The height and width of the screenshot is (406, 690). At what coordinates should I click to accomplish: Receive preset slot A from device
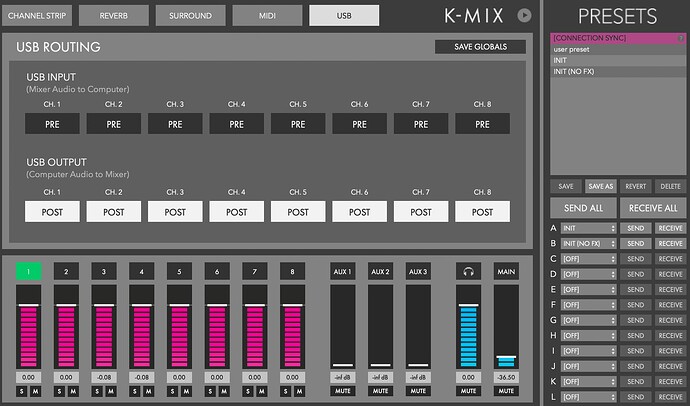(671, 228)
